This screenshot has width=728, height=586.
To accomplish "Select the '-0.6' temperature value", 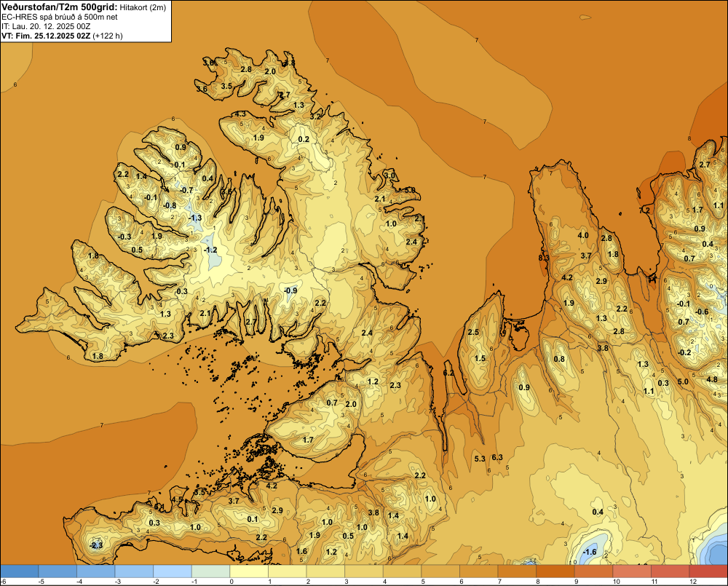I will [x=702, y=312].
